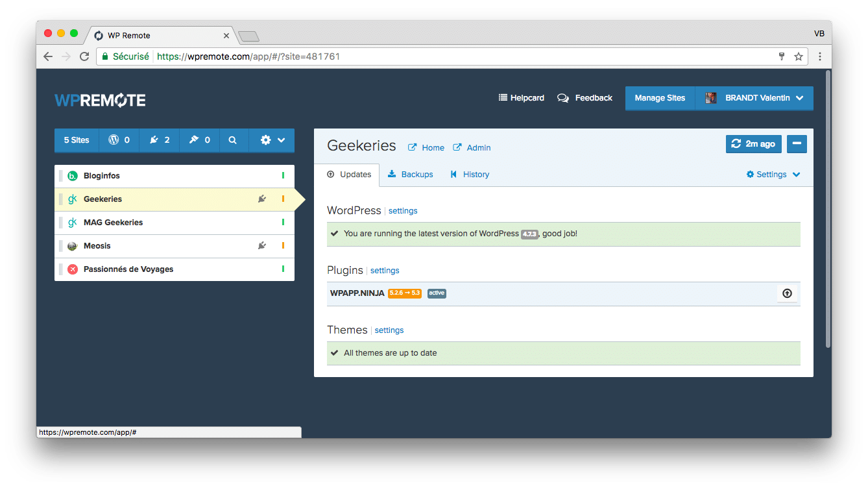Click the 5 Sites button
This screenshot has height=490, width=868.
pyautogui.click(x=77, y=140)
